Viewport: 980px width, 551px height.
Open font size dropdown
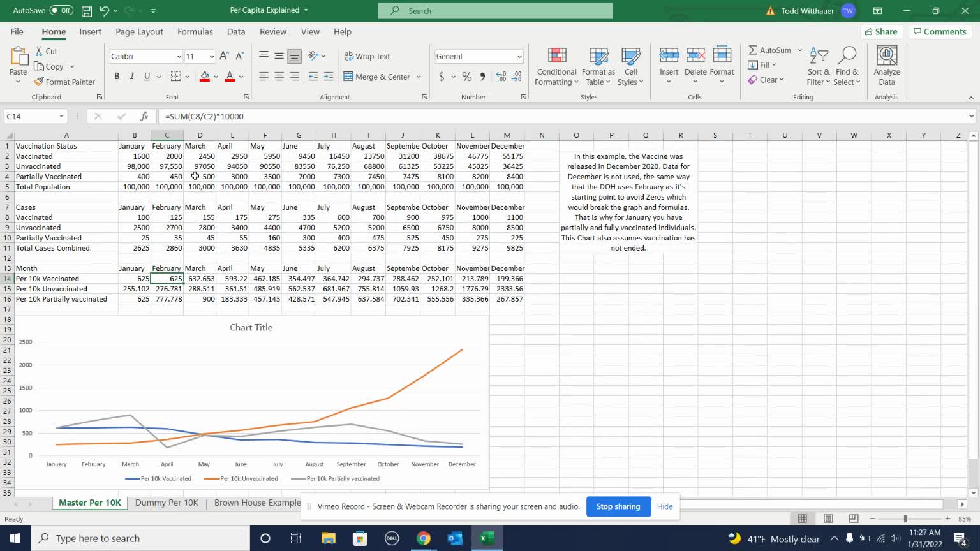click(212, 57)
